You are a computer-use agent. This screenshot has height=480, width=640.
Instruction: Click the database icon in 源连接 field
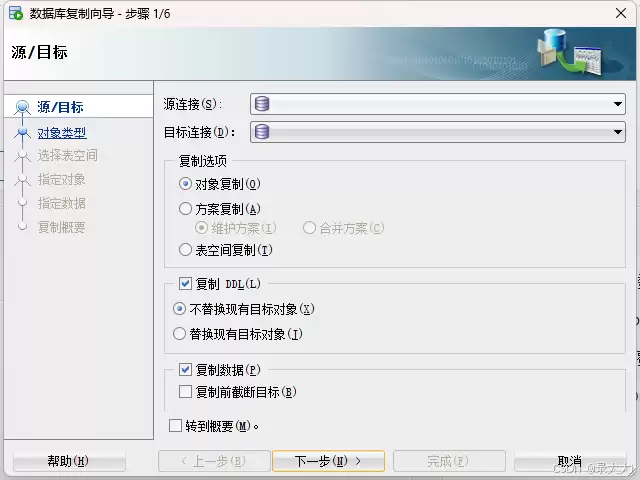tap(262, 104)
